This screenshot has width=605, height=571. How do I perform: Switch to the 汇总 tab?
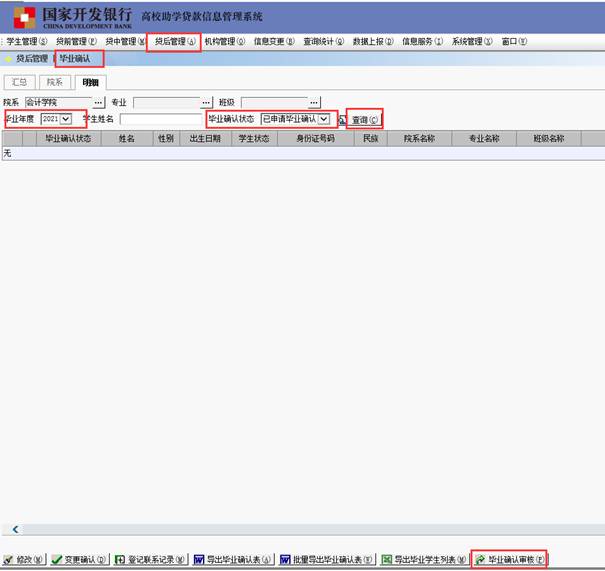(x=20, y=81)
